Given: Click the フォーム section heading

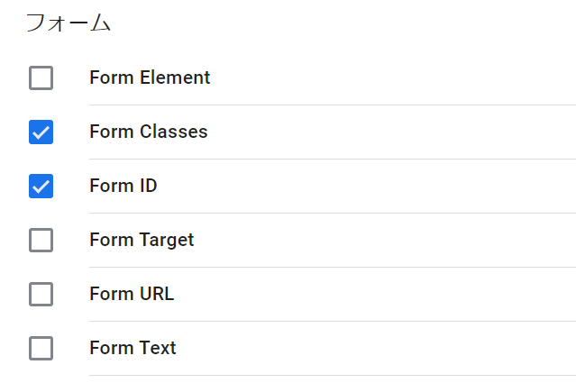Looking at the screenshot, I should [x=68, y=23].
